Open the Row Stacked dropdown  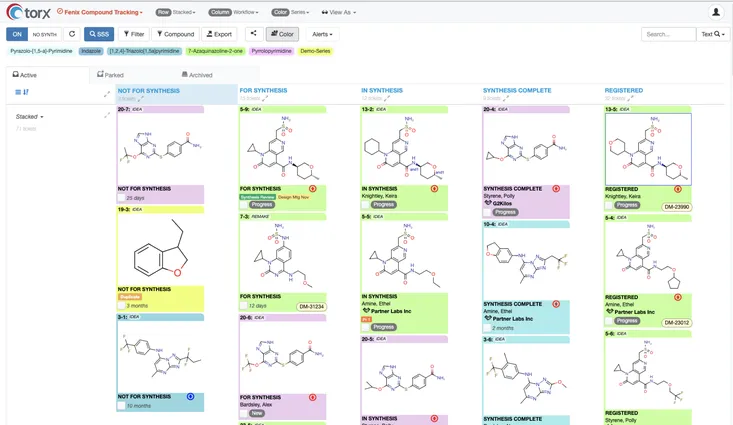(x=176, y=12)
